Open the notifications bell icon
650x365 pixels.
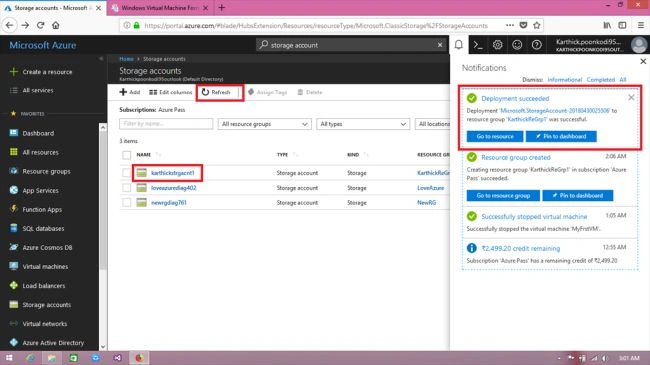coord(458,45)
